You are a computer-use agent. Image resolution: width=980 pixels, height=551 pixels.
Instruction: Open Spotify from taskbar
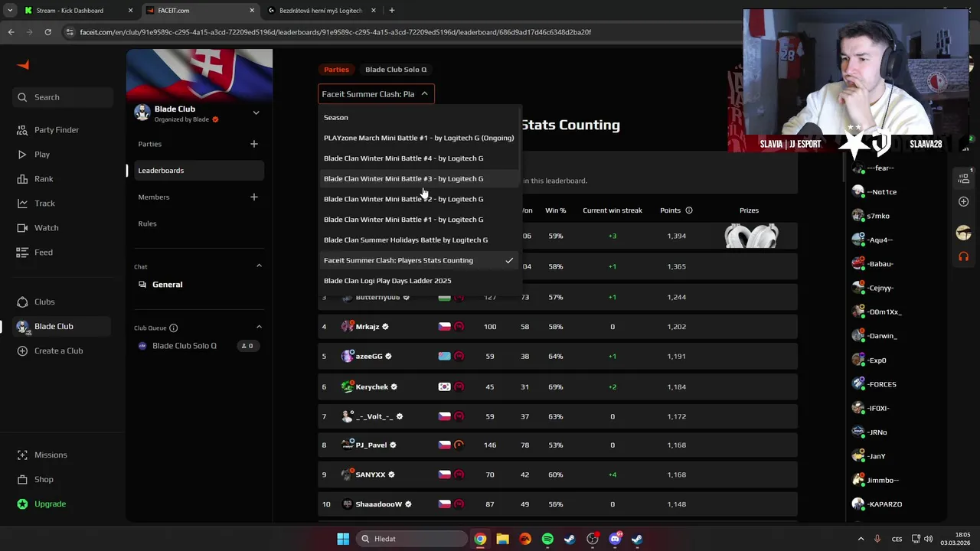pos(547,539)
